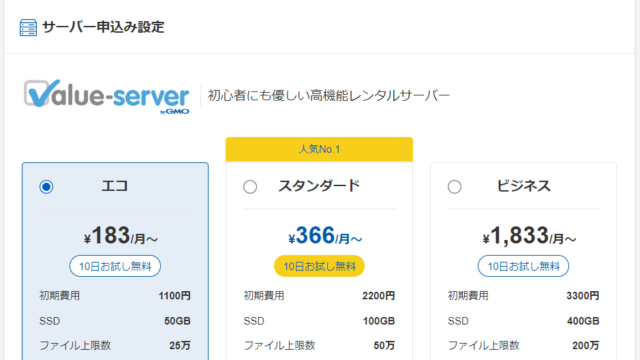Click ファイル上限数 label in ビジネス card

(483, 346)
